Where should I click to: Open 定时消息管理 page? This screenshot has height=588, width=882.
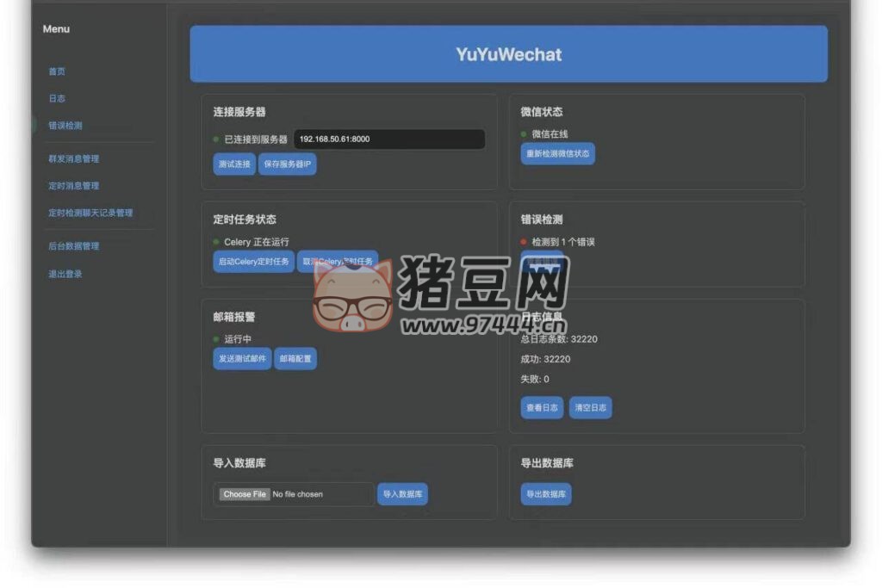pyautogui.click(x=74, y=185)
